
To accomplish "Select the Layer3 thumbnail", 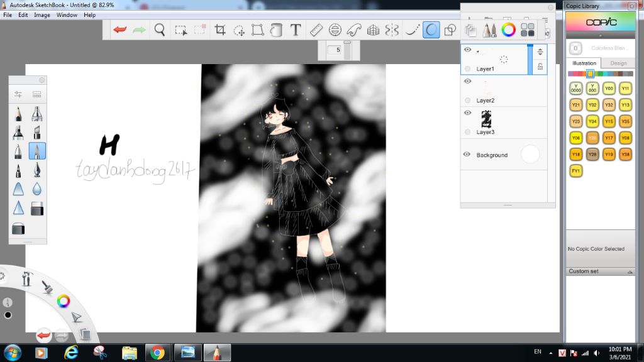I will 486,119.
